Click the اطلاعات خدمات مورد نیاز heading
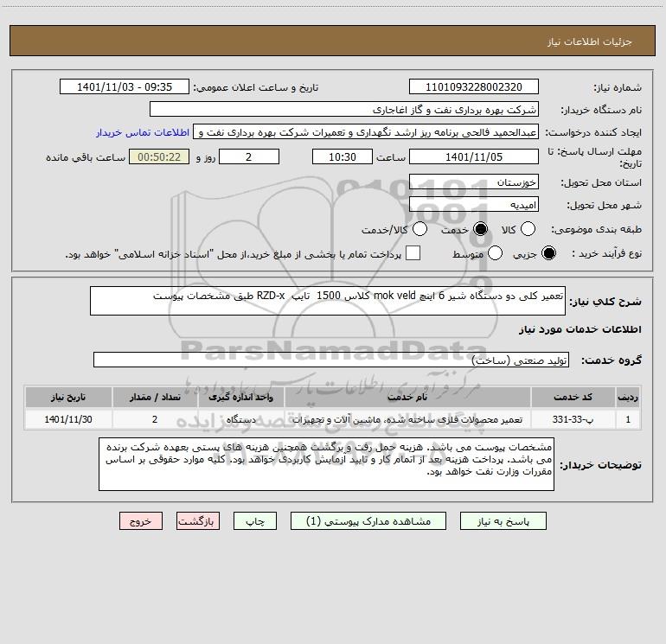The image size is (666, 644). [x=580, y=329]
